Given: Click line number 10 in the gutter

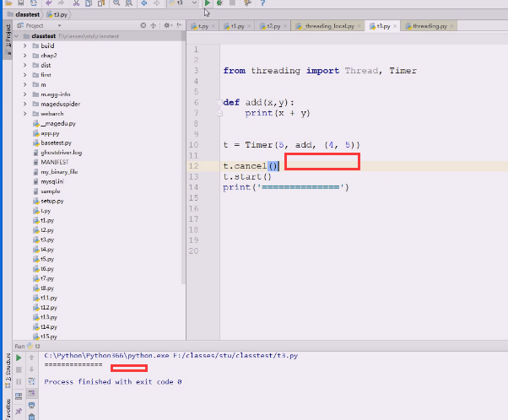Looking at the screenshot, I should pos(193,145).
